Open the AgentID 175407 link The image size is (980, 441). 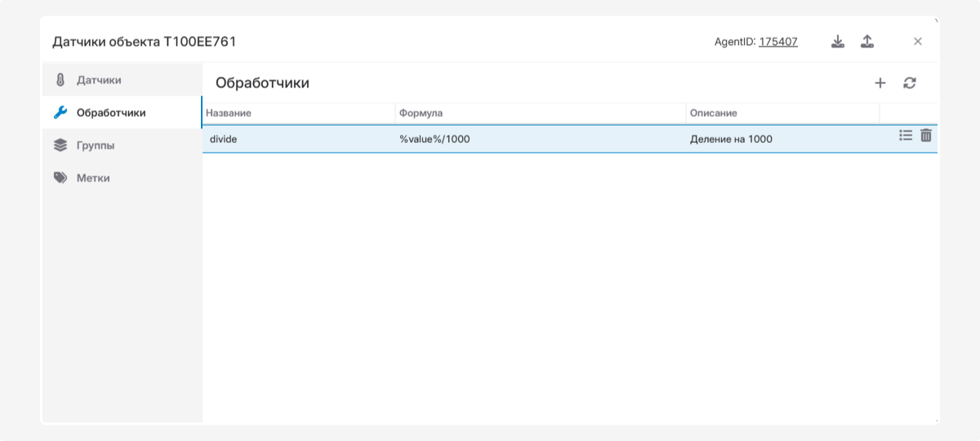[x=777, y=42]
